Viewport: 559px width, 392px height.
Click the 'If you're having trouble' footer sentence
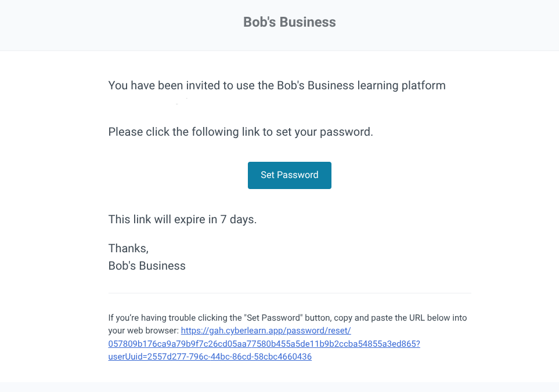pyautogui.click(x=287, y=318)
